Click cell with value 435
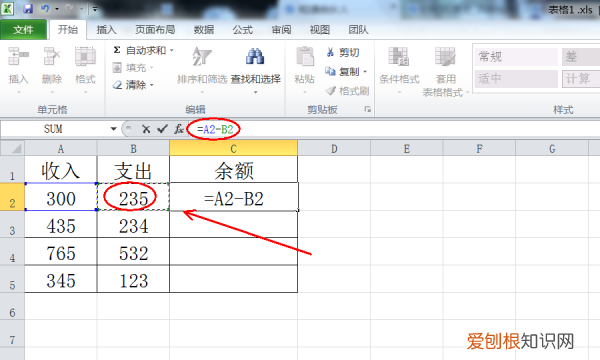This screenshot has height=360, width=600. 61,224
